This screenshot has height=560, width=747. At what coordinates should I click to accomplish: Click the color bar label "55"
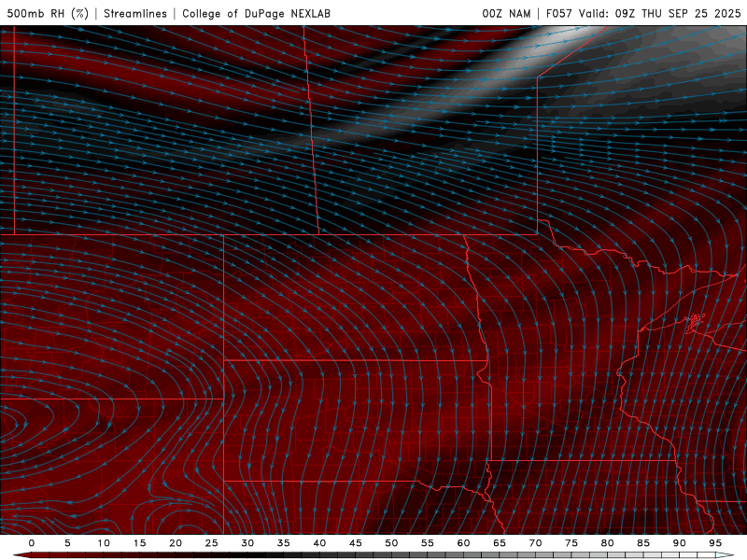point(428,543)
